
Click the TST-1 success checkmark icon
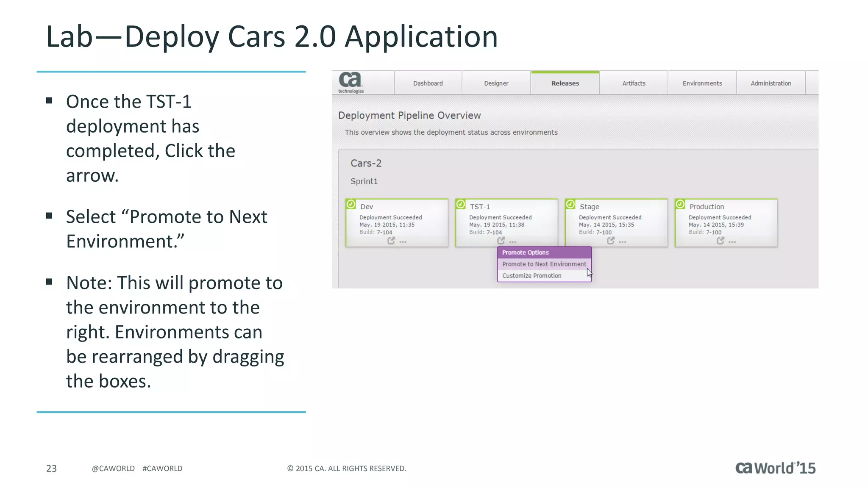(461, 204)
